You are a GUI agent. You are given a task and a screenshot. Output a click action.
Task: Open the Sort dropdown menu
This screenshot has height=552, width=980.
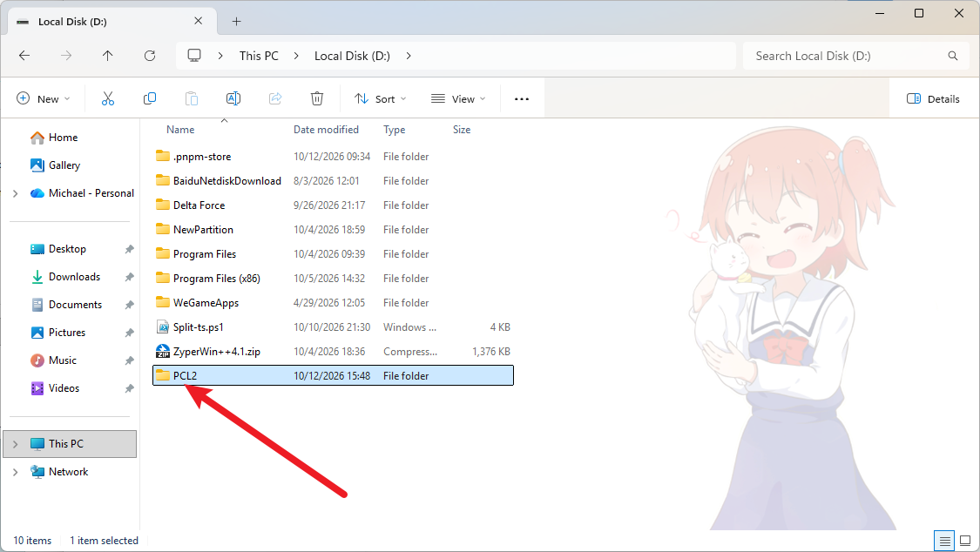coord(380,98)
